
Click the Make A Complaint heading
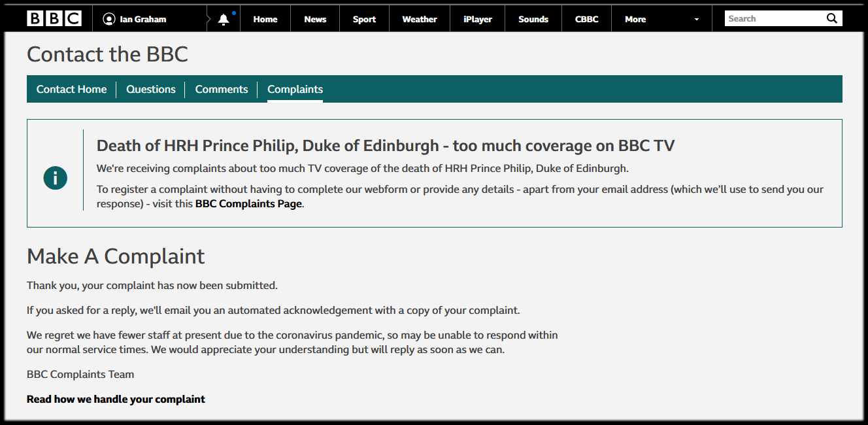click(116, 256)
